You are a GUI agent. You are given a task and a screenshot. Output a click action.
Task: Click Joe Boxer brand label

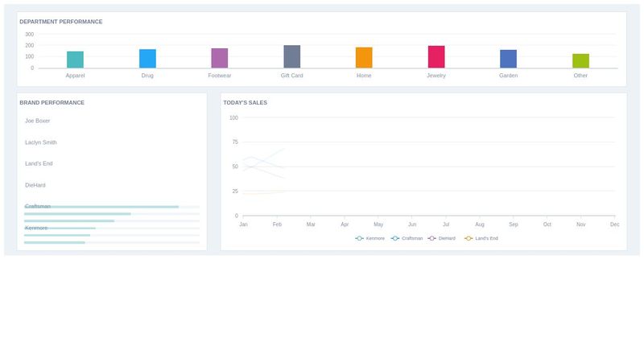(38, 121)
